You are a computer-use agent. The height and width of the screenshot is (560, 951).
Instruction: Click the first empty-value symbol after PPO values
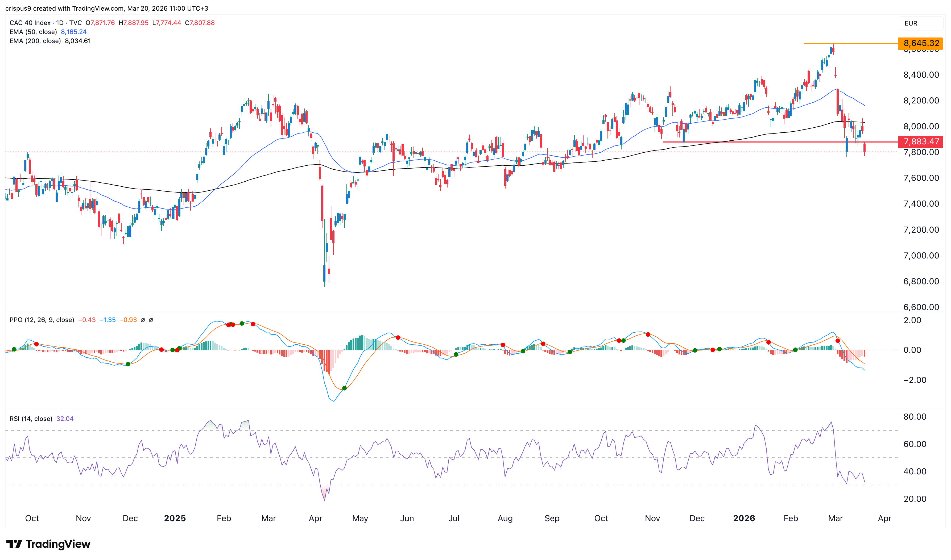[x=143, y=320]
